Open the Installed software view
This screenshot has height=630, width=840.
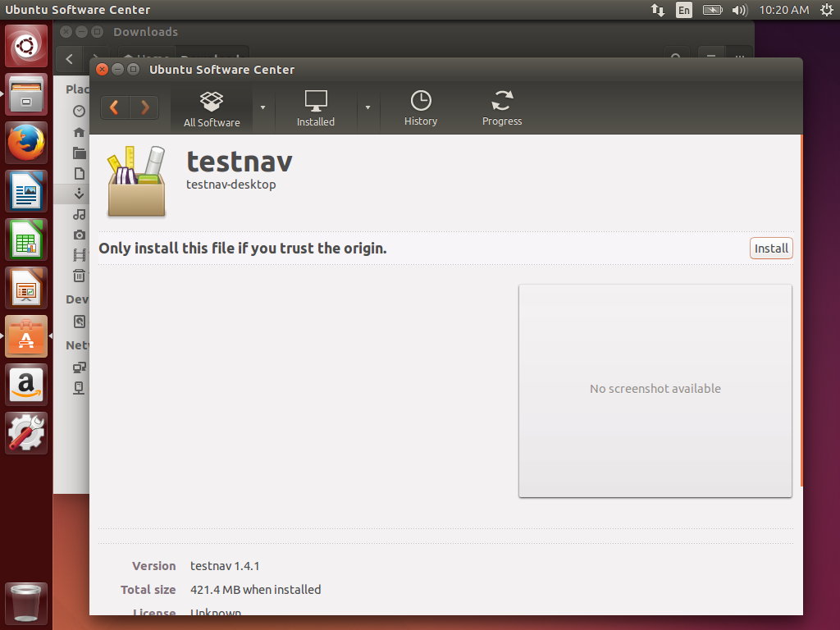point(316,109)
